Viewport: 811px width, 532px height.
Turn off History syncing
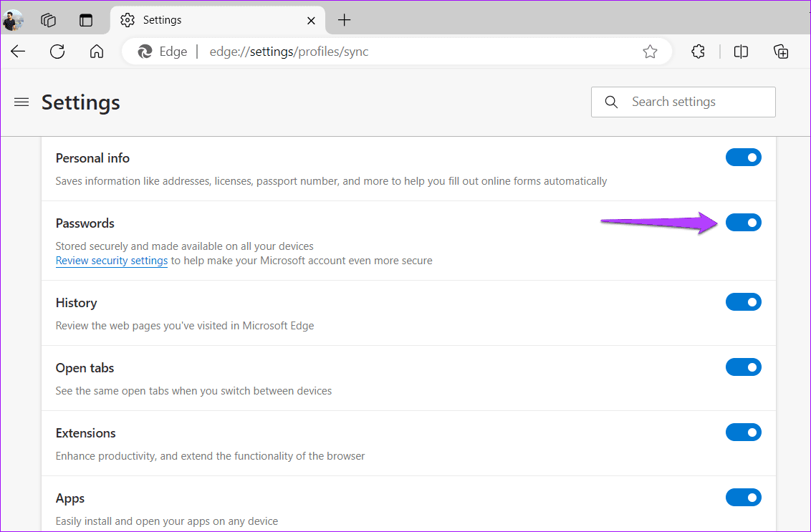tap(744, 301)
